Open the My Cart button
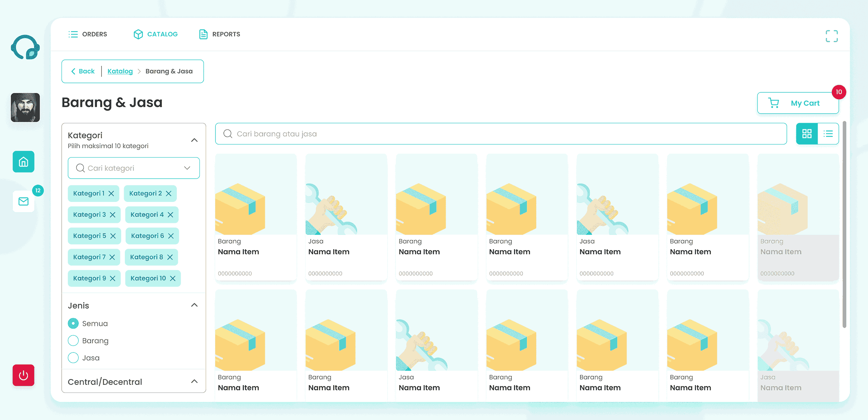The image size is (868, 420). click(x=798, y=103)
